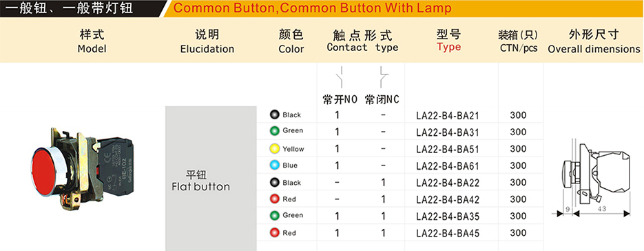Click the CTN/pcs column header
The image size is (644, 251).
coord(519,41)
